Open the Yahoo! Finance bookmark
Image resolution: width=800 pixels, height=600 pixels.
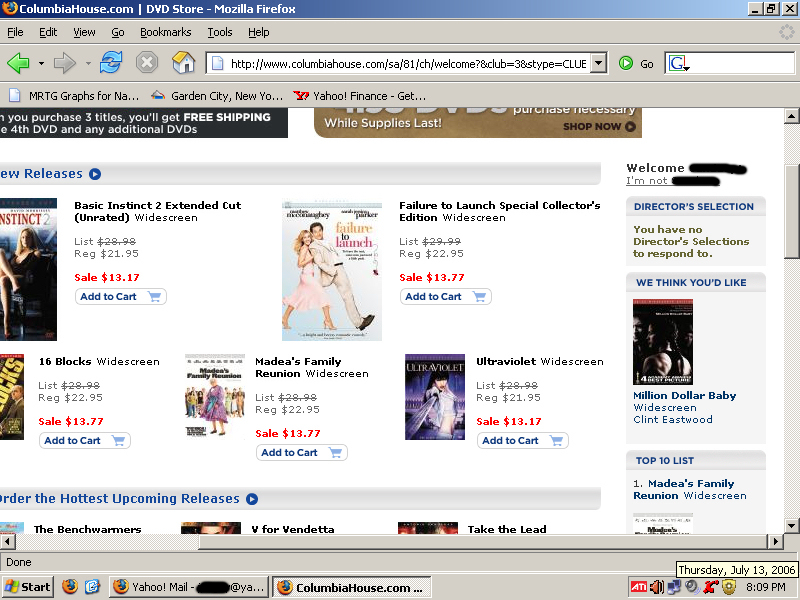point(360,96)
